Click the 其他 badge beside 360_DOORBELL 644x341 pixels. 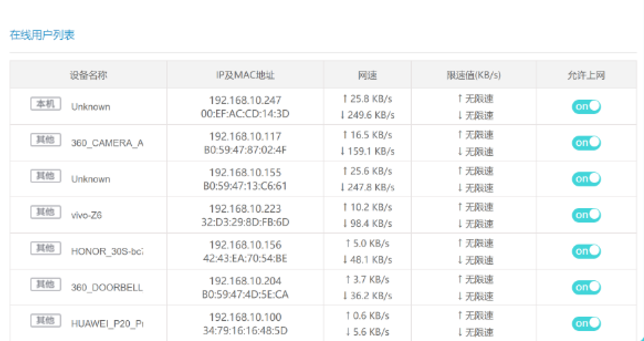[x=45, y=283]
